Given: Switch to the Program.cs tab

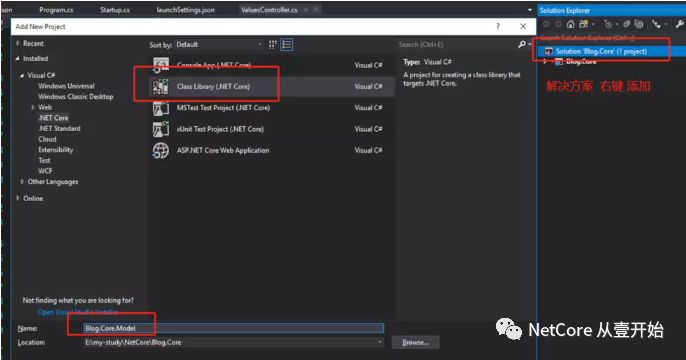Looking at the screenshot, I should point(56,10).
